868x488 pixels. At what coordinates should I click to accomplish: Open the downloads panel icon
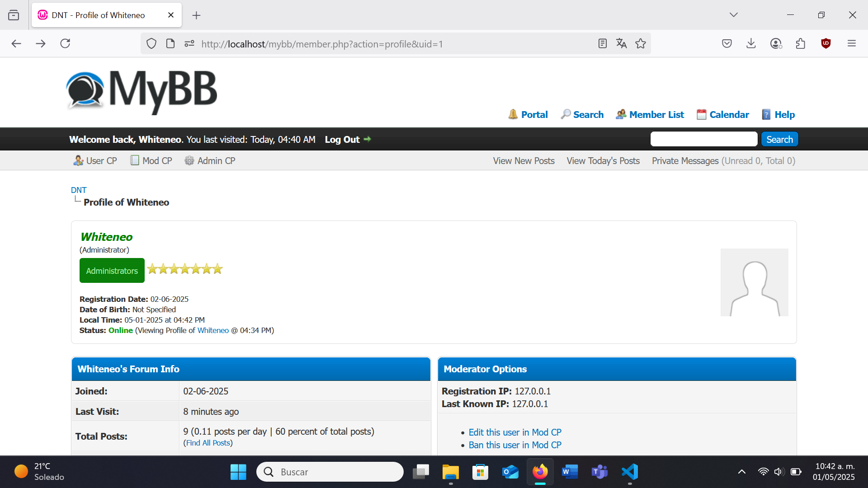point(751,43)
